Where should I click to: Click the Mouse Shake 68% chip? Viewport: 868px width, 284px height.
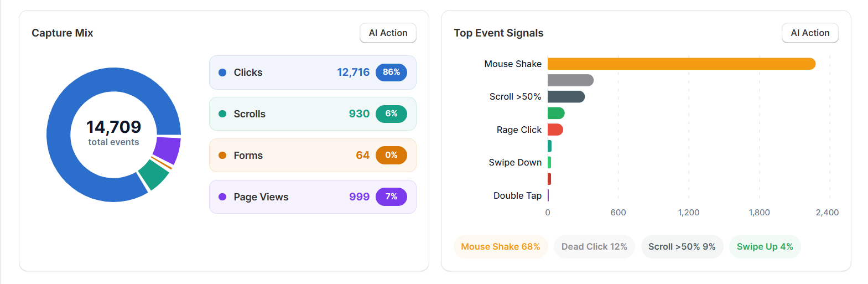point(500,247)
